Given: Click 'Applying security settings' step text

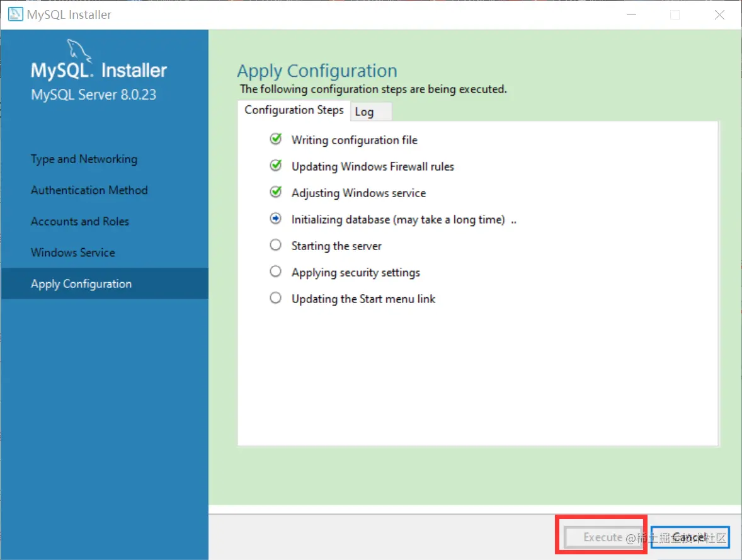Looking at the screenshot, I should [x=356, y=273].
